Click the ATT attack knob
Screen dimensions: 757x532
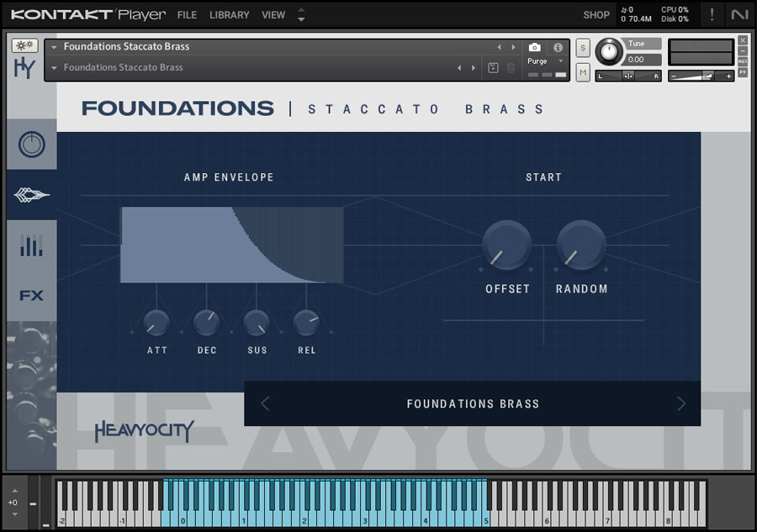[x=156, y=323]
